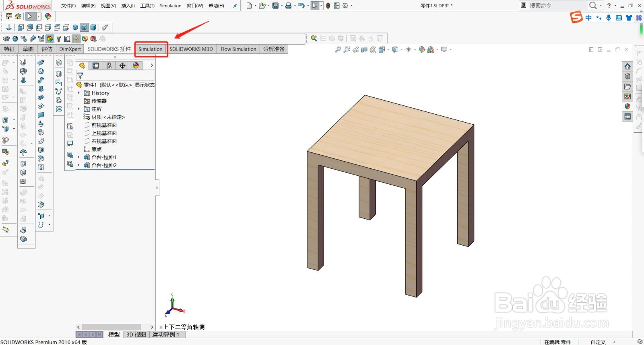This screenshot has width=644, height=345.
Task: Open the View Settings monitor dropdown arrow
Action: [450, 49]
